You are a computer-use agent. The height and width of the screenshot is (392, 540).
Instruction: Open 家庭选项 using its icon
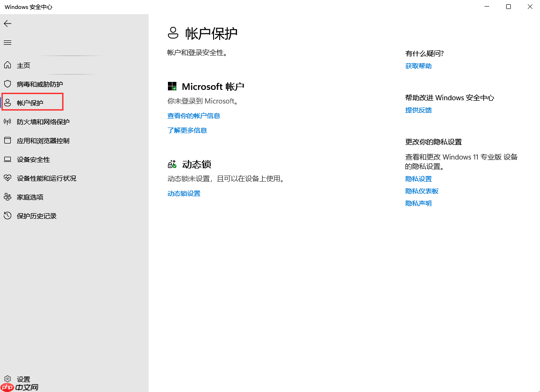click(7, 197)
